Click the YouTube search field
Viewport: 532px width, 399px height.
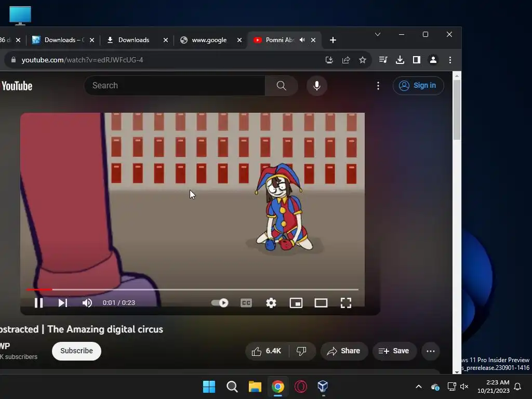coord(175,86)
